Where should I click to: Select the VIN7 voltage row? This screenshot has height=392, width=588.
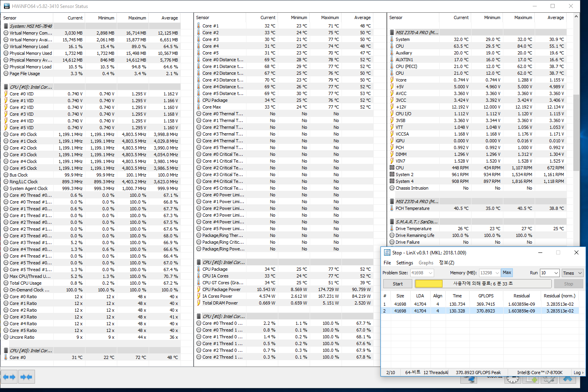pos(477,161)
